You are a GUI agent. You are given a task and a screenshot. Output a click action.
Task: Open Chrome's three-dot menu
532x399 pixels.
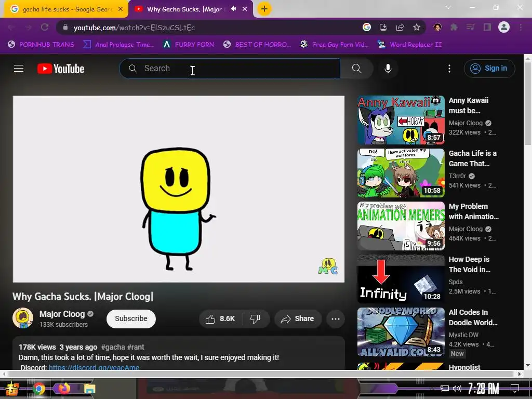(x=521, y=27)
